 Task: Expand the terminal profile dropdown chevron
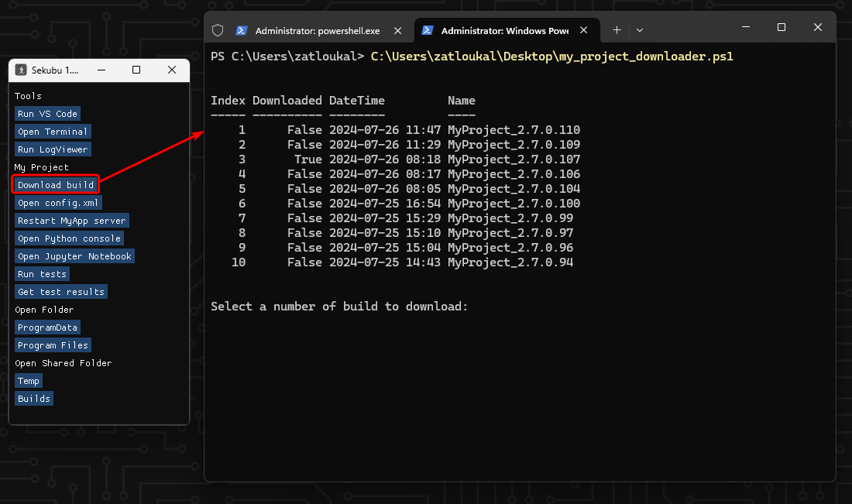(640, 30)
